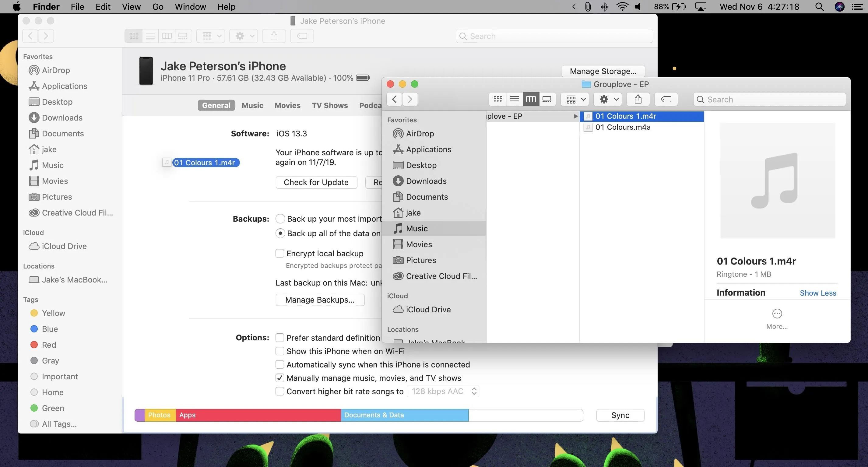Click the Photos segment of storage bar
The height and width of the screenshot is (467, 868).
160,415
